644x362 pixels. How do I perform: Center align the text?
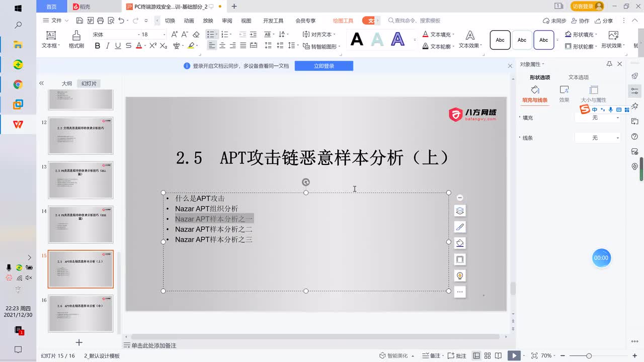(x=222, y=45)
